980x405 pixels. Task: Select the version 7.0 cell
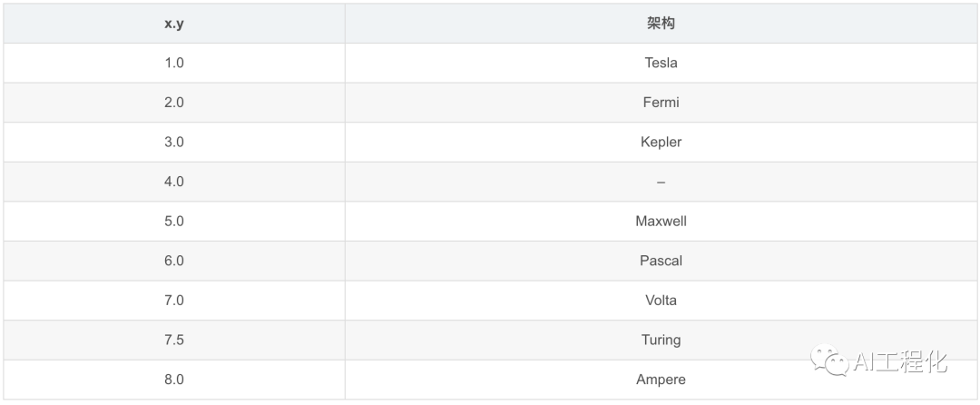[x=174, y=300]
